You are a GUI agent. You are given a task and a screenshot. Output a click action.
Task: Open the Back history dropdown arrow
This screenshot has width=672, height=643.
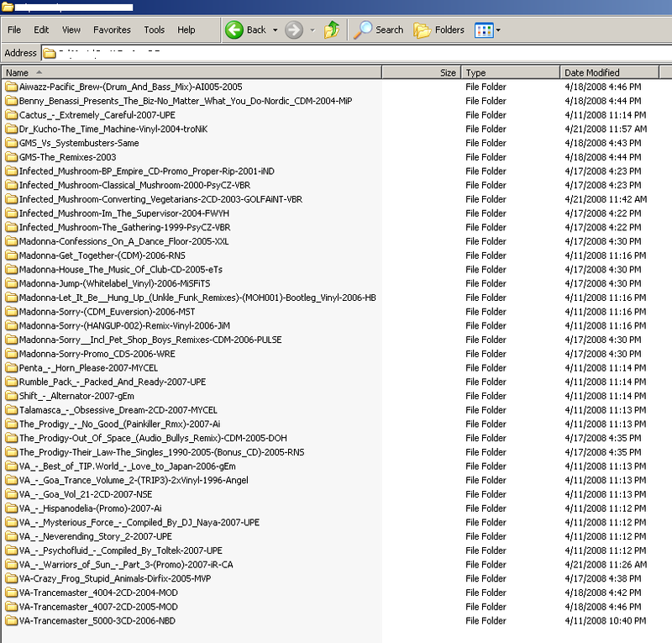point(276,30)
